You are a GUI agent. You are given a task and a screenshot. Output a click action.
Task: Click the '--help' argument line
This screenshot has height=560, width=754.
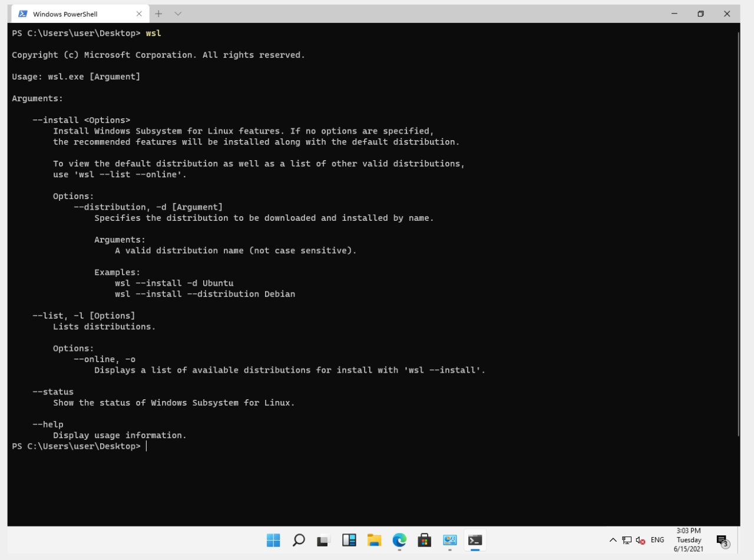click(x=48, y=424)
